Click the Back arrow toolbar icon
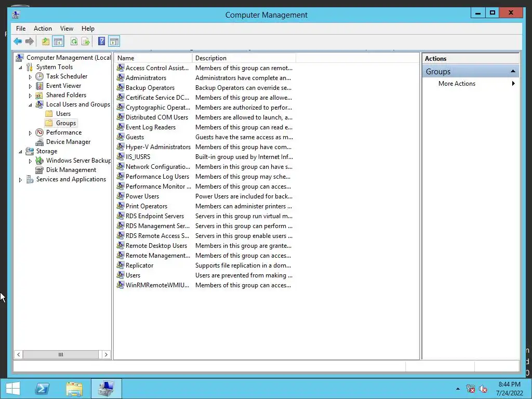This screenshot has width=532, height=399. (x=18, y=42)
